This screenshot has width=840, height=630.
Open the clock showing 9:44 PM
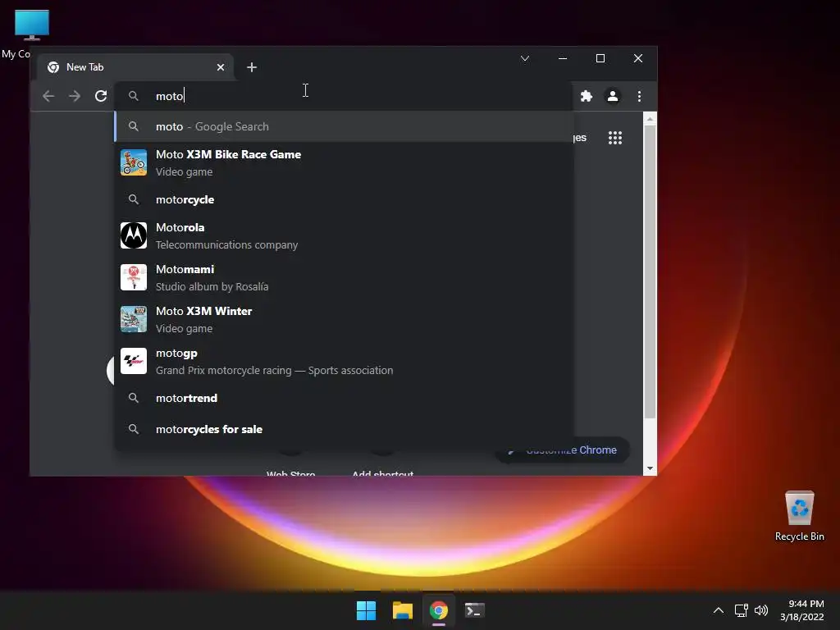pyautogui.click(x=802, y=610)
